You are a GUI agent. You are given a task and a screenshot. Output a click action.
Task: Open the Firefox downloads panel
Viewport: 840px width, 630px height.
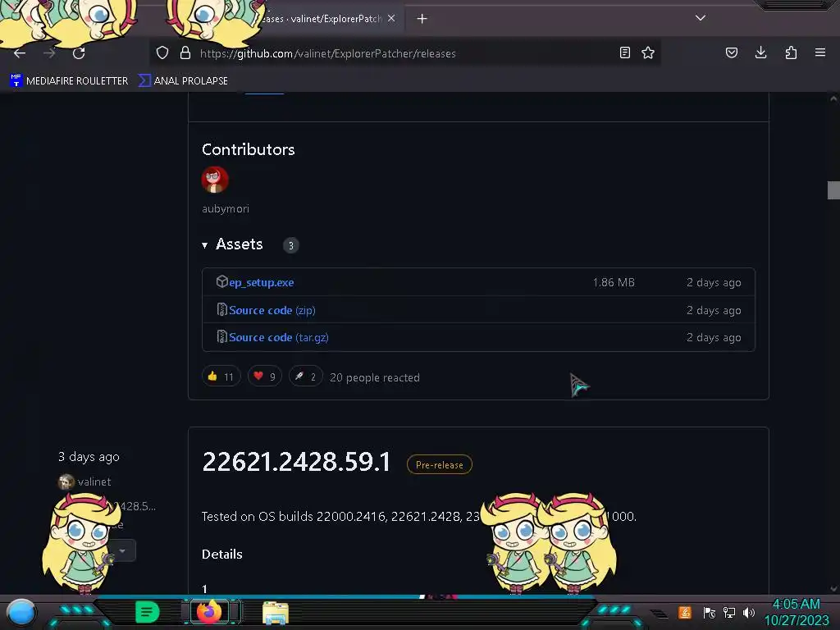[760, 52]
